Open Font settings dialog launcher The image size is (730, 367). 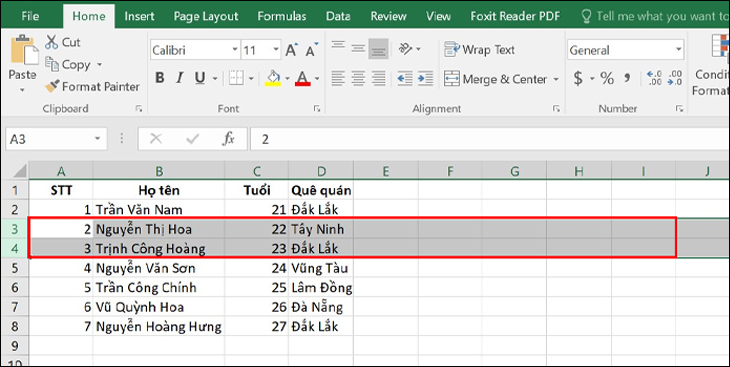(x=317, y=109)
